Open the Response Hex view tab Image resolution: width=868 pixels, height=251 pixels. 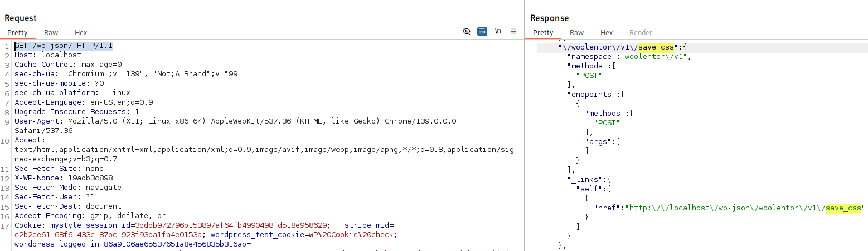(607, 33)
